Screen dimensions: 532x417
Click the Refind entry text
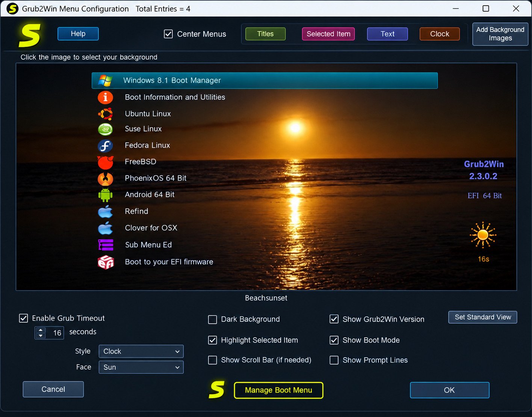click(136, 211)
